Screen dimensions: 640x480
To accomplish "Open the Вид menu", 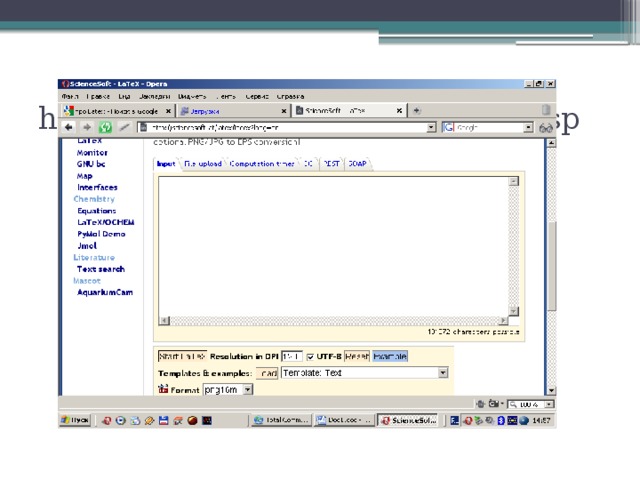I will point(124,97).
